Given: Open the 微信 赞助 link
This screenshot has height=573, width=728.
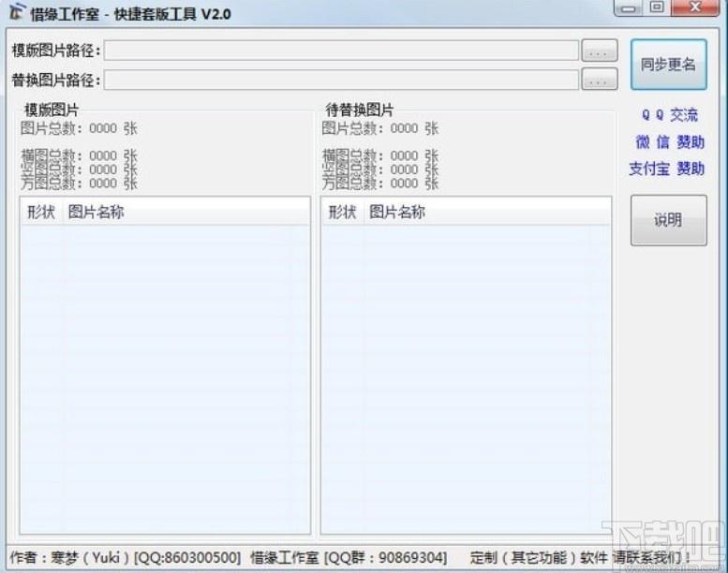Looking at the screenshot, I should tap(669, 142).
